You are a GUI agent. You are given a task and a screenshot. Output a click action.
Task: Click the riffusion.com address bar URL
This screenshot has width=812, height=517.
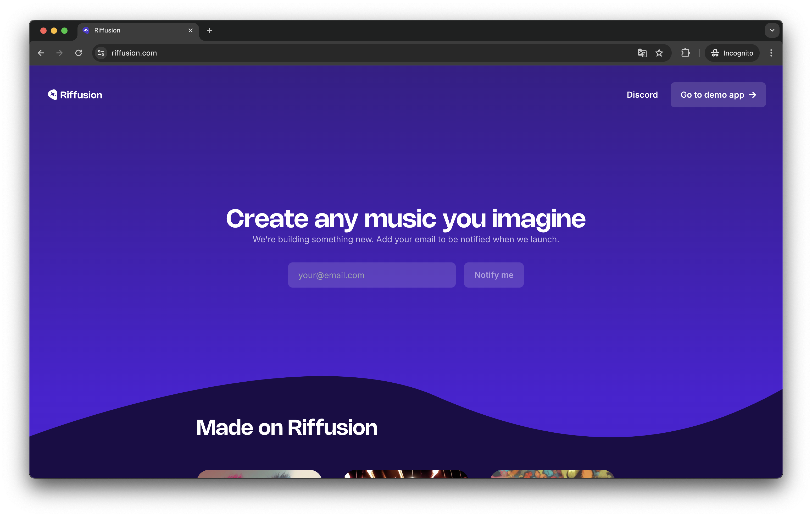coord(134,53)
